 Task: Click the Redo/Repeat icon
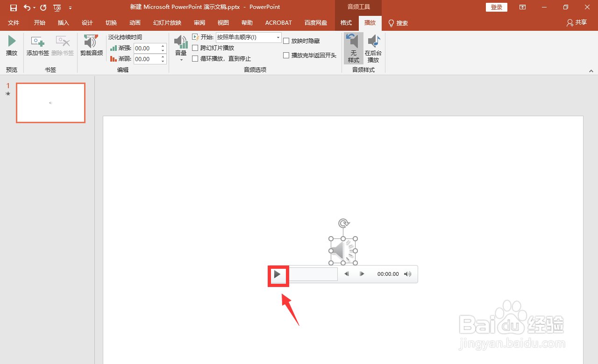(x=43, y=7)
